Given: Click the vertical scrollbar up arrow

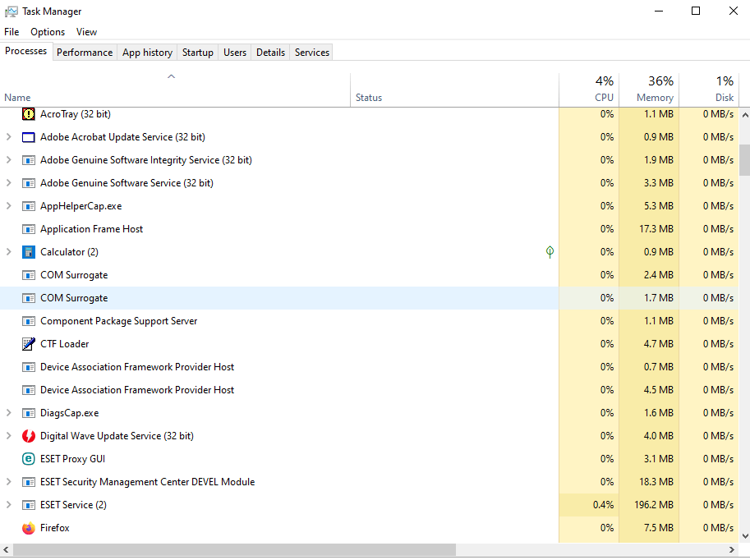Looking at the screenshot, I should pos(745,115).
